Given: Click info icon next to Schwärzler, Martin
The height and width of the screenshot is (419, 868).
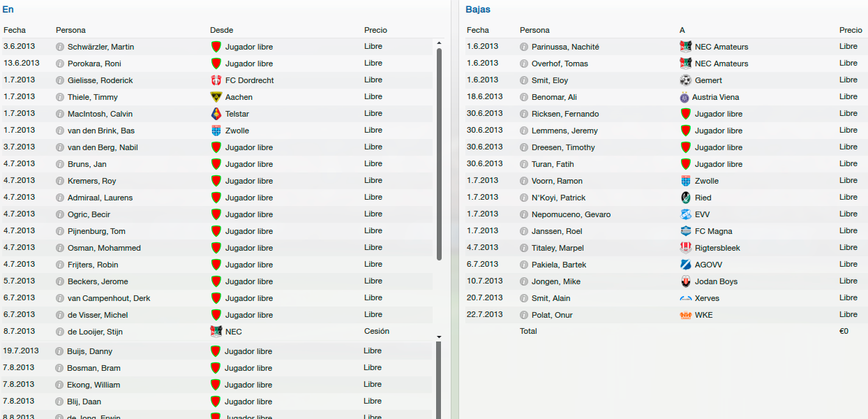Looking at the screenshot, I should point(60,47).
